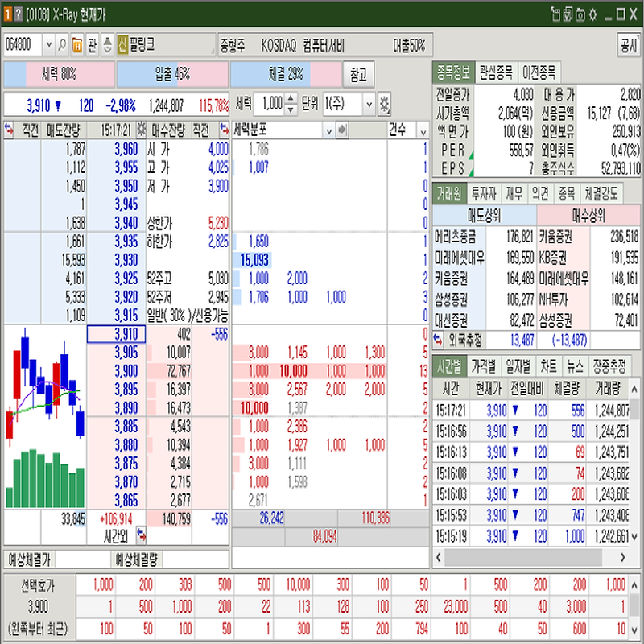Screen dimensions: 644x644
Task: Click the 3,930 ask price row
Action: pos(116,260)
